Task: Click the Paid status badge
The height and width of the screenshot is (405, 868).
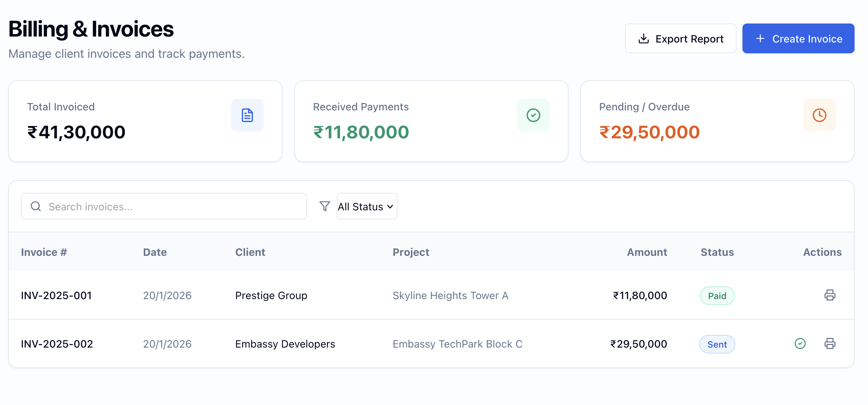Action: coord(717,296)
